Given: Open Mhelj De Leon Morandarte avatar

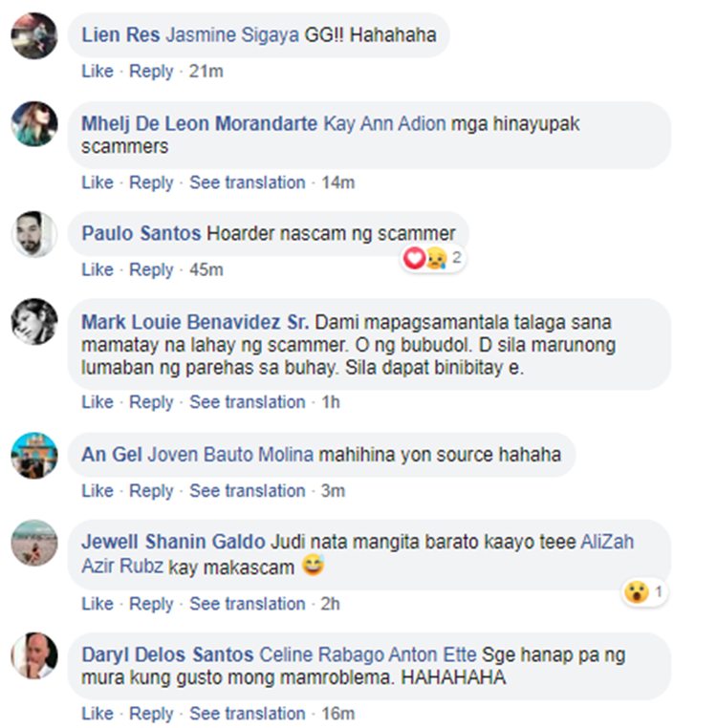Looking at the screenshot, I should tap(34, 124).
